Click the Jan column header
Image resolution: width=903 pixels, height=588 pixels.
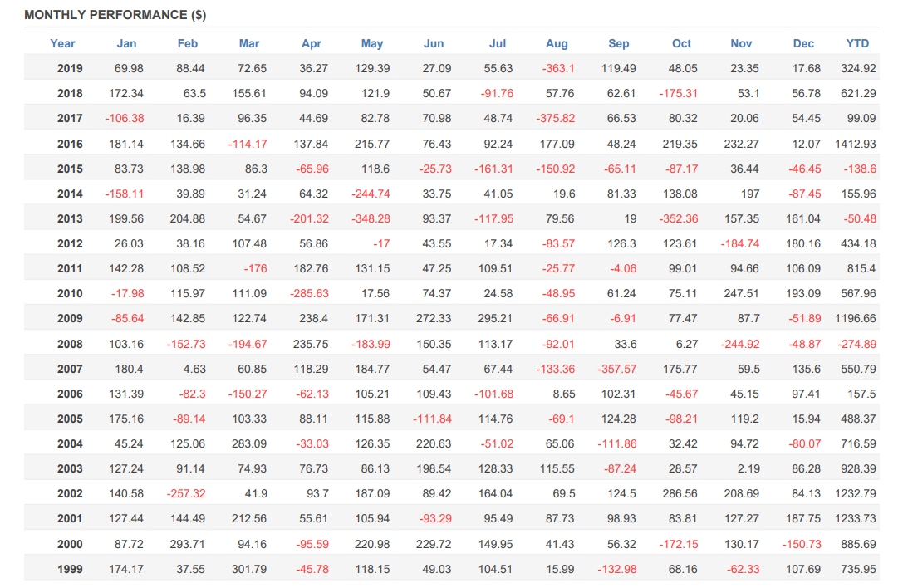pos(126,44)
